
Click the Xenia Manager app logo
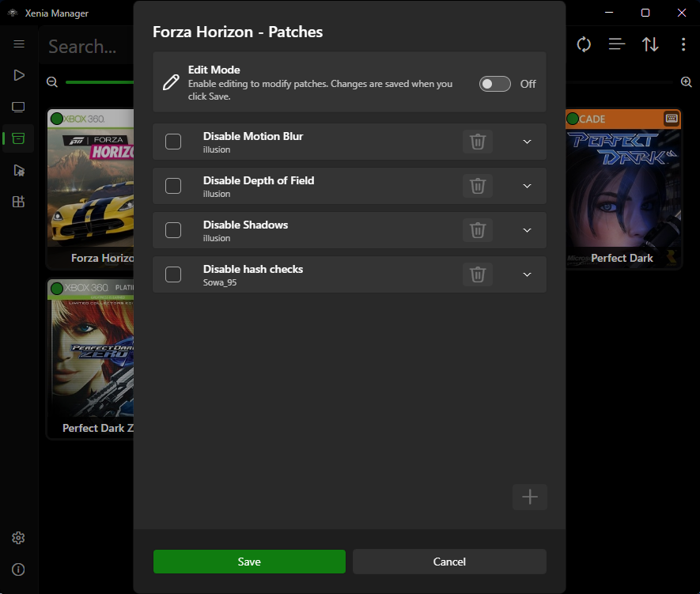point(13,13)
